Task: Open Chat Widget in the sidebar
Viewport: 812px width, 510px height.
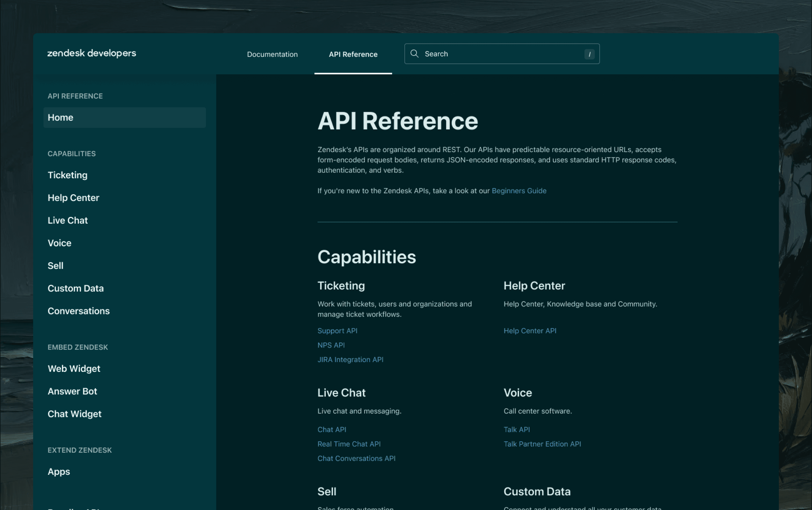Action: (x=75, y=414)
